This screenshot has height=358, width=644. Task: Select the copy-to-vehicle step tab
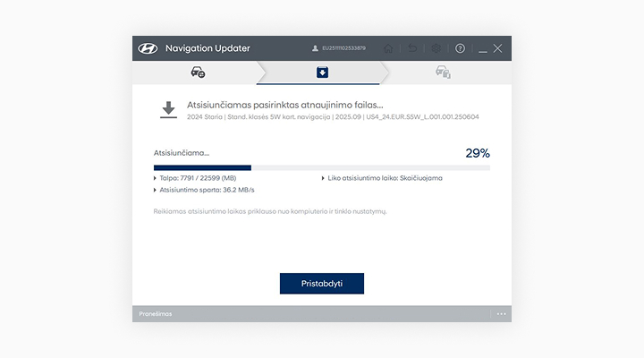(443, 72)
